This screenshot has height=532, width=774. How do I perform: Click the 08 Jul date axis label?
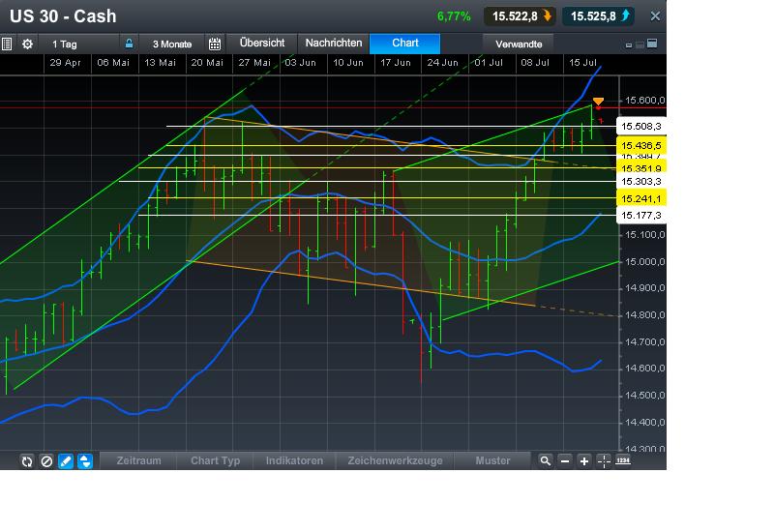pos(535,63)
